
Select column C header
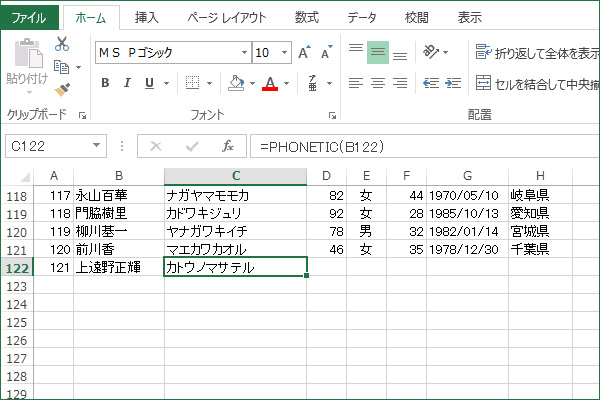pyautogui.click(x=236, y=176)
